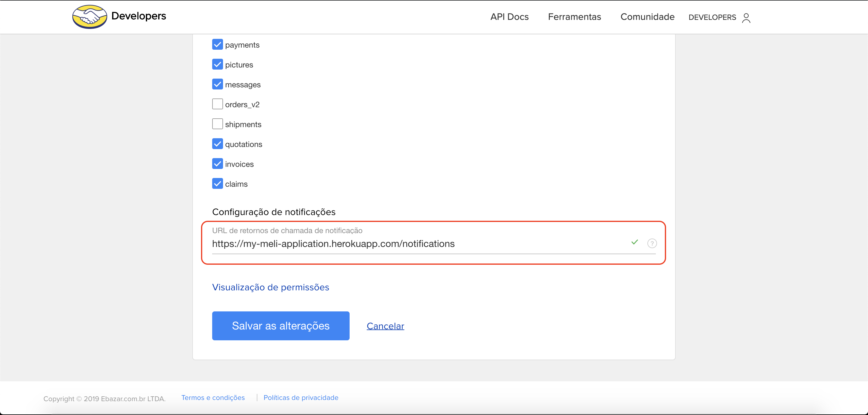Enable the orders_v2 checkbox
The height and width of the screenshot is (415, 868).
[x=217, y=104]
